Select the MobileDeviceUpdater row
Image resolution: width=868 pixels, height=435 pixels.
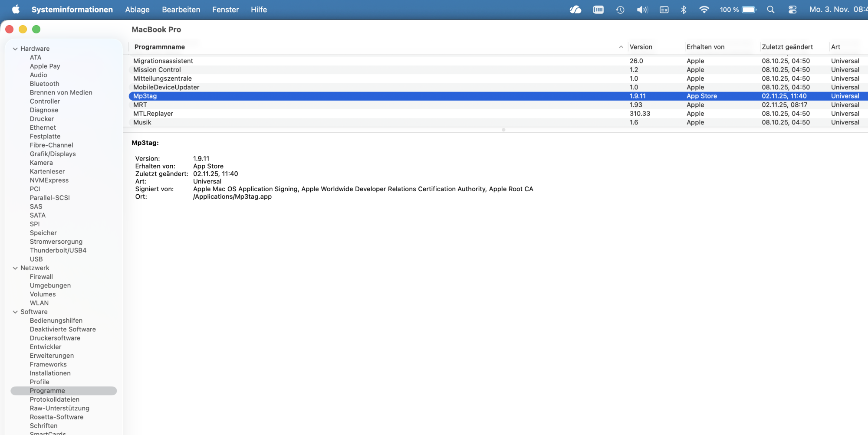[x=498, y=87]
